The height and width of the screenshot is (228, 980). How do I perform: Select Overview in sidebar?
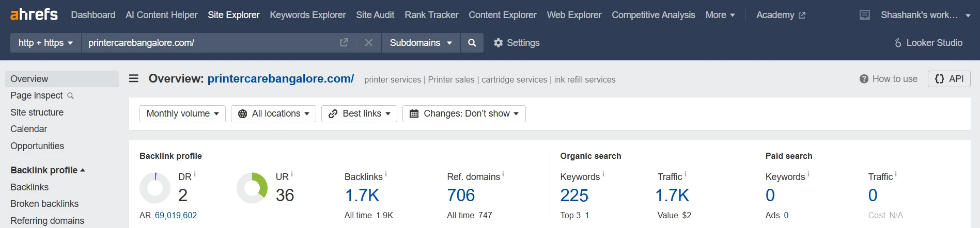point(62,79)
